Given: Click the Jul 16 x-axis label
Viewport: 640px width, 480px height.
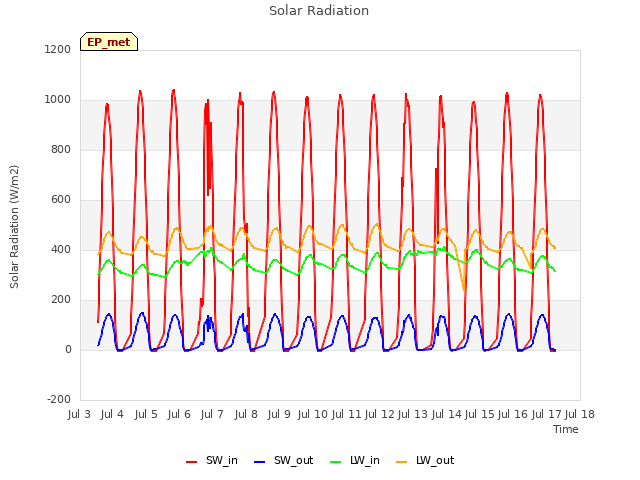Looking at the screenshot, I should pyautogui.click(x=513, y=414).
